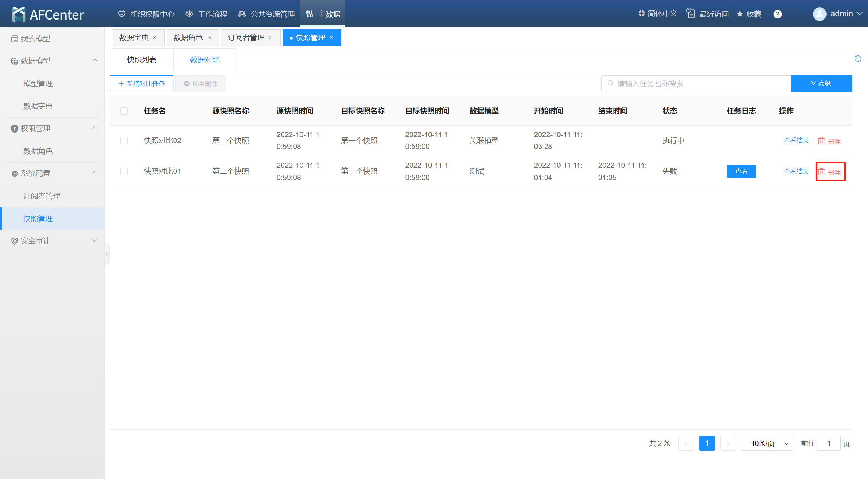Click the AFCenter logo icon
The image size is (868, 479).
pyautogui.click(x=18, y=14)
